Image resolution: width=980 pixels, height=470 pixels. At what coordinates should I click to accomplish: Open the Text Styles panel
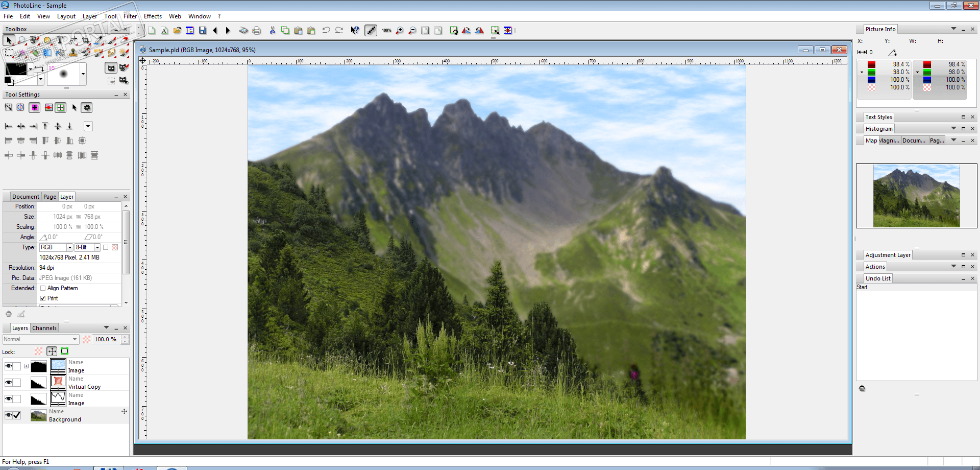pos(878,117)
